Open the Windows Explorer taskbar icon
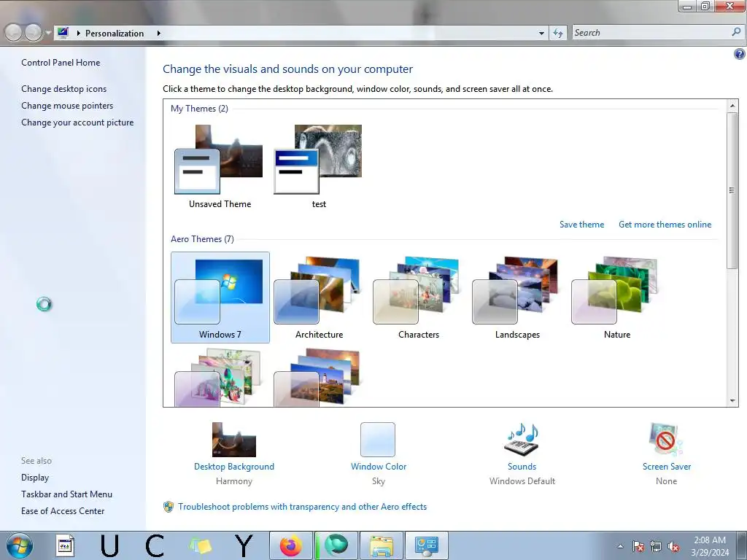 [381, 545]
